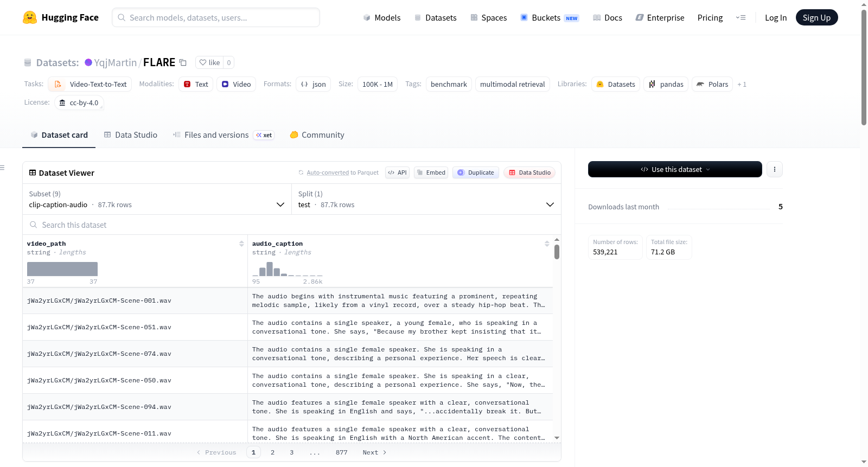This screenshot has height=467, width=868.
Task: Click the Previous page button
Action: [216, 452]
